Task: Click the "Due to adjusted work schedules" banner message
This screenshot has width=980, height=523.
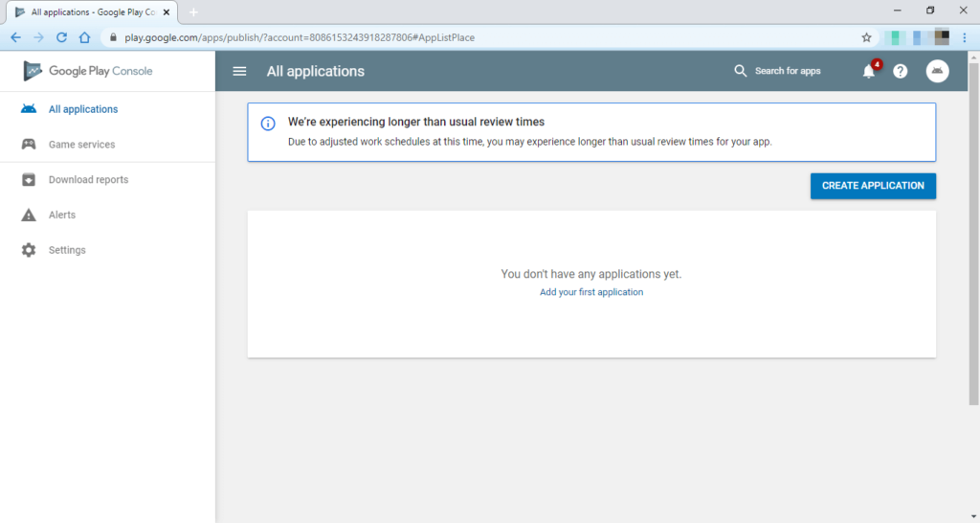Action: [530, 142]
